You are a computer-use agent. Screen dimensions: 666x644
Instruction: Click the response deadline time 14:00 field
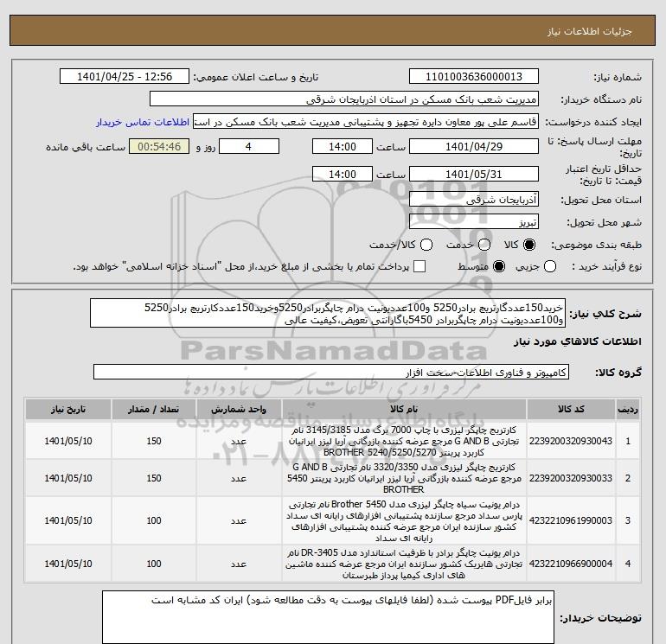[343, 146]
